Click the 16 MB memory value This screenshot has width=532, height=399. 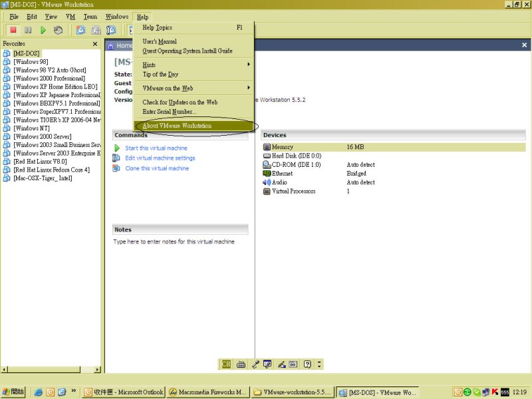tap(355, 147)
